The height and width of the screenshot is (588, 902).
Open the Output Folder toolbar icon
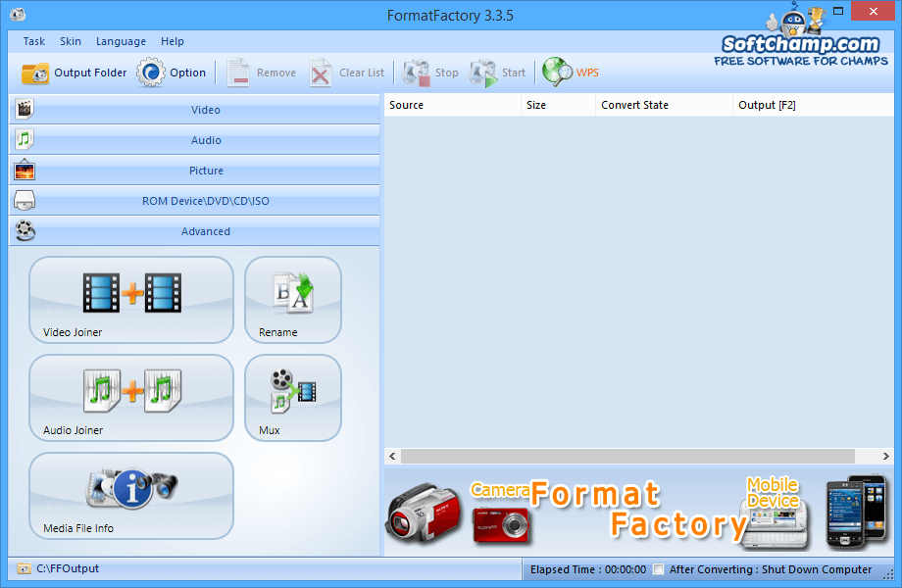(35, 73)
